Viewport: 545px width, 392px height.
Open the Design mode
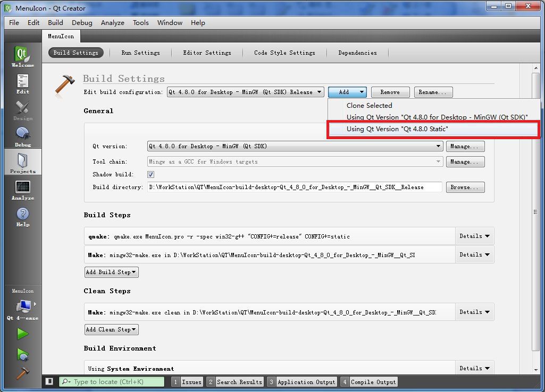(x=22, y=110)
